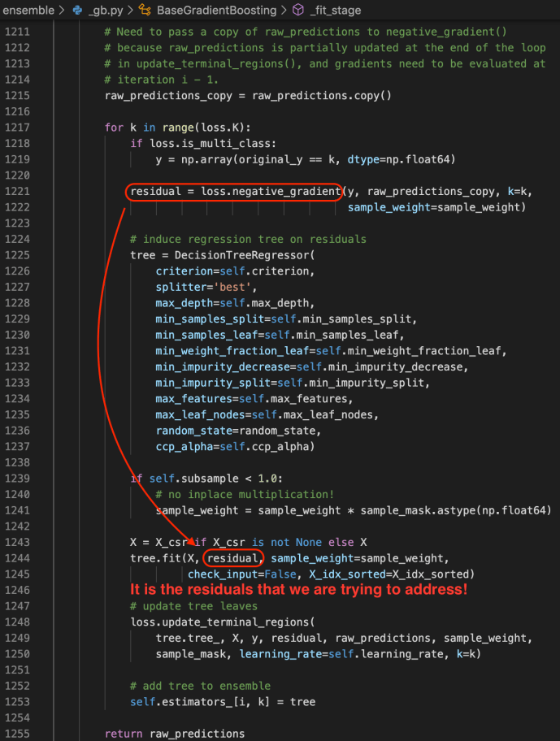The image size is (560, 741).
Task: Click 'raw_predictions_copy' argument on line 1221
Action: 431,192
